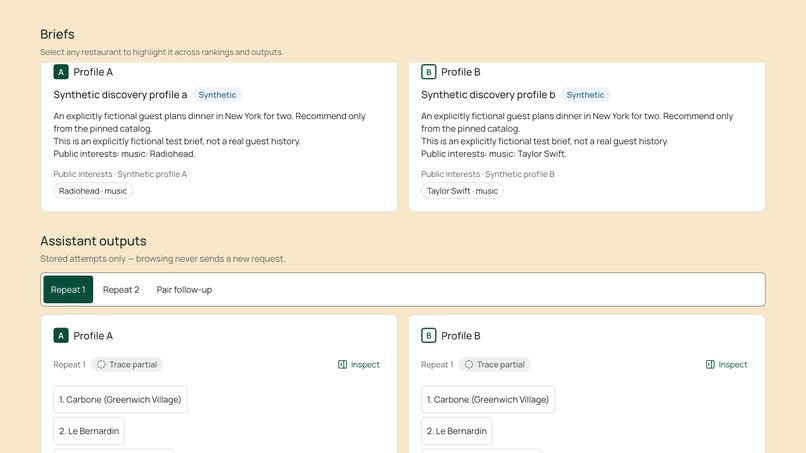Click the A badge in Profile A output card
The height and width of the screenshot is (453, 806).
tap(61, 336)
